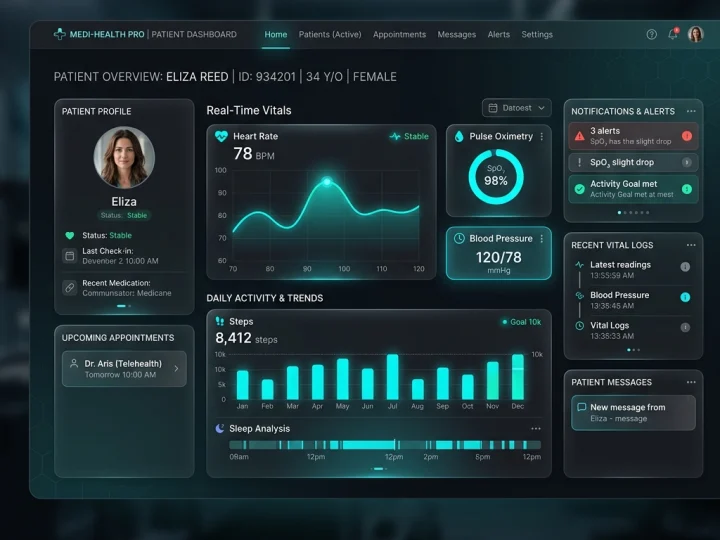Click the red badge on 3 alerts

[687, 136]
